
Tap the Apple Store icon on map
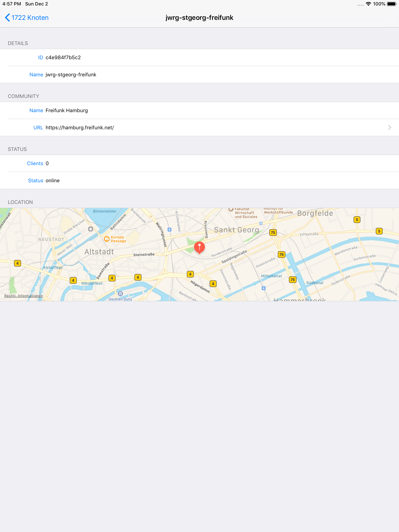pos(90,229)
